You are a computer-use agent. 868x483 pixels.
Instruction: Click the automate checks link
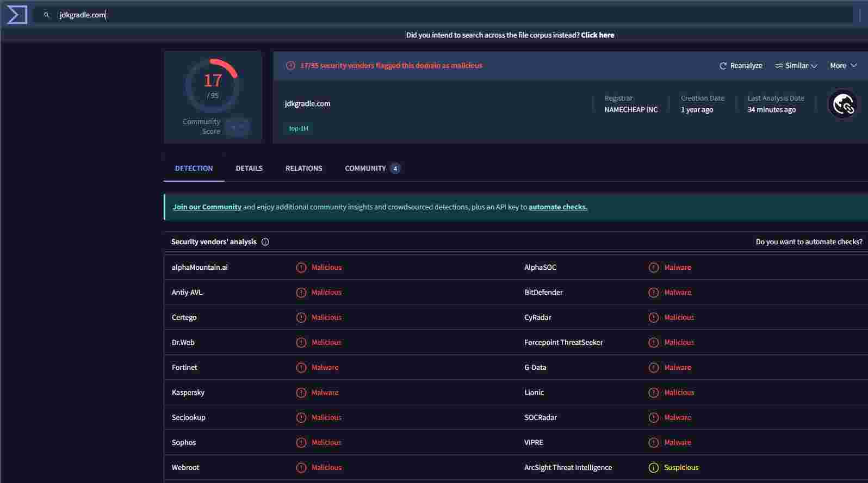click(557, 207)
